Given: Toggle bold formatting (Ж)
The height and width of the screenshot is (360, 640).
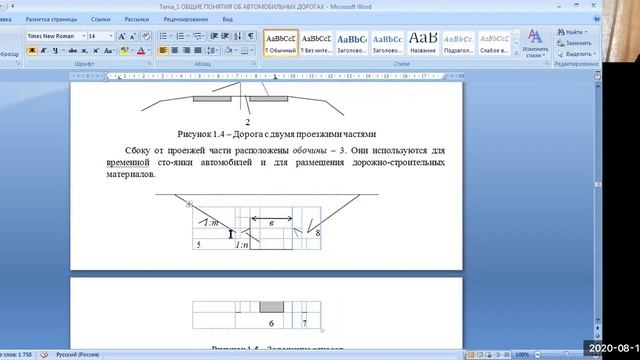Looking at the screenshot, I should [x=32, y=51].
